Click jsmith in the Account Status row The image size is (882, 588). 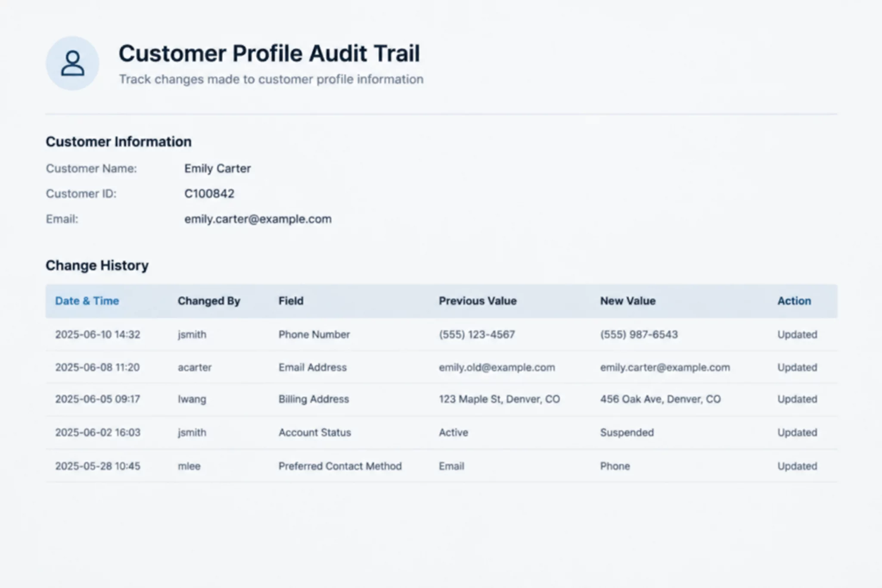click(192, 432)
